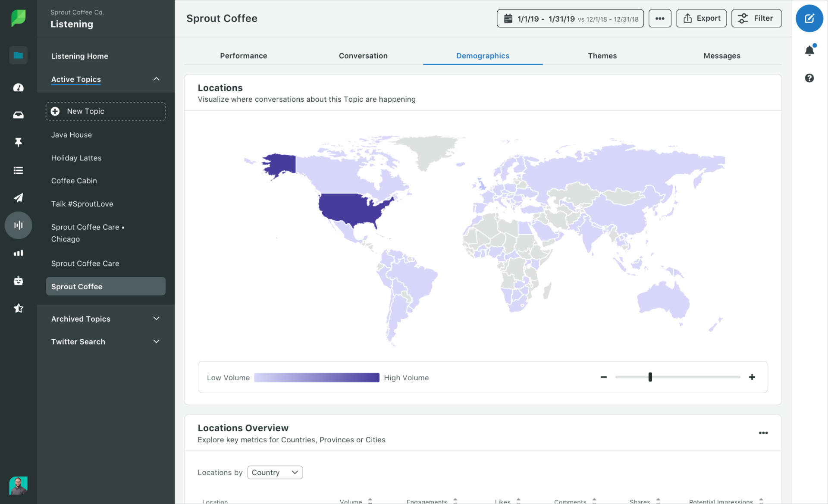The height and width of the screenshot is (504, 828).
Task: Open the help question mark icon
Action: click(810, 78)
